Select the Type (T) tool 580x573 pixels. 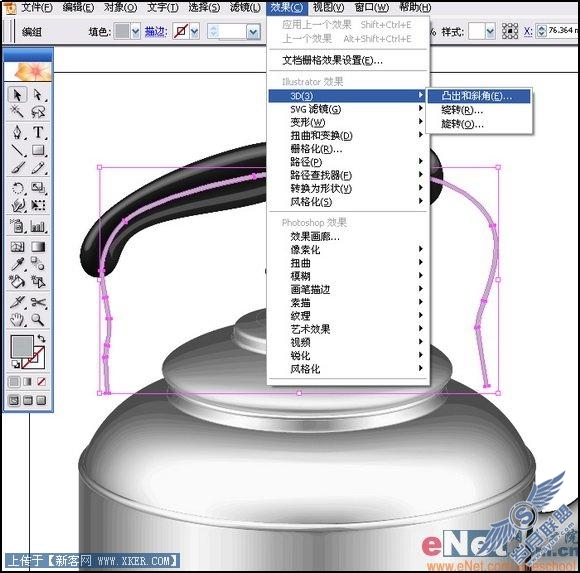click(38, 132)
